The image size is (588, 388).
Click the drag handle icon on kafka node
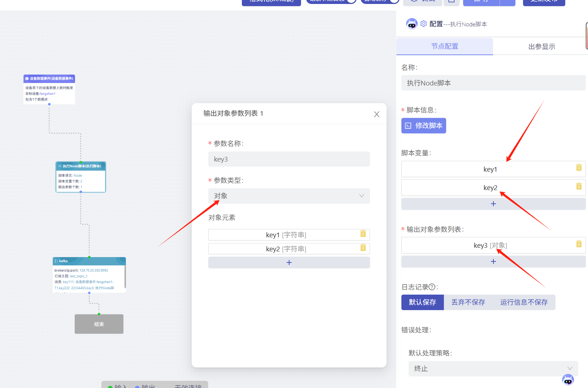[56, 261]
